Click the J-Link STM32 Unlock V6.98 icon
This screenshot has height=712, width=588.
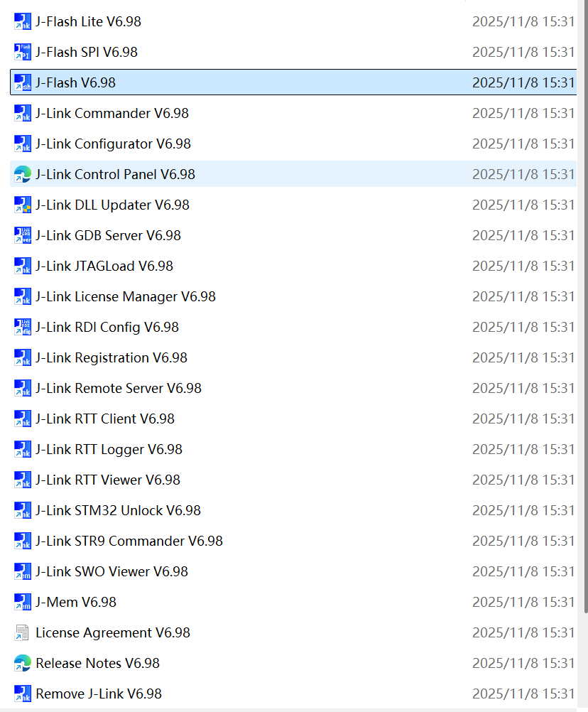pos(23,510)
